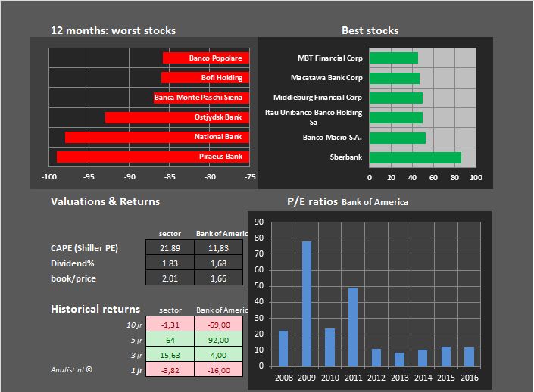
Task: Click the Macatawa Bank Corp label
Action: 326,78
